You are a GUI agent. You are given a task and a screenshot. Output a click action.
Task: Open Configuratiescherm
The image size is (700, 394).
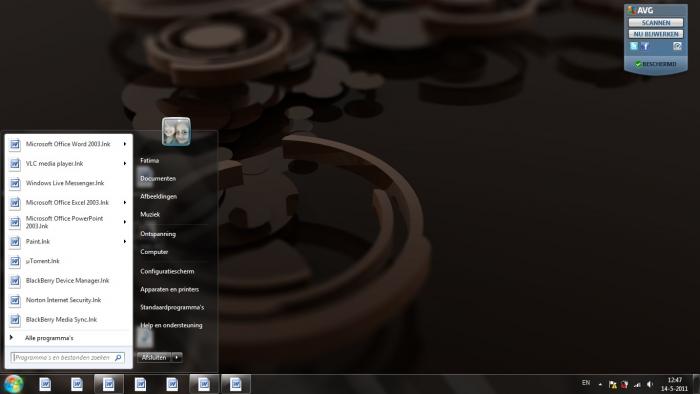(167, 271)
